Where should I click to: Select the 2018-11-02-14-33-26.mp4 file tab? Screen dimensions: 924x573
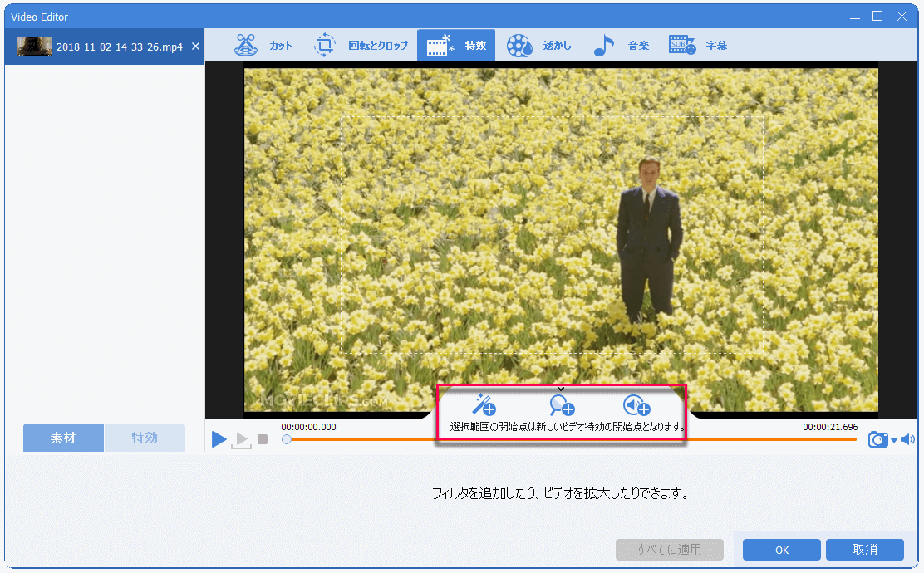105,47
